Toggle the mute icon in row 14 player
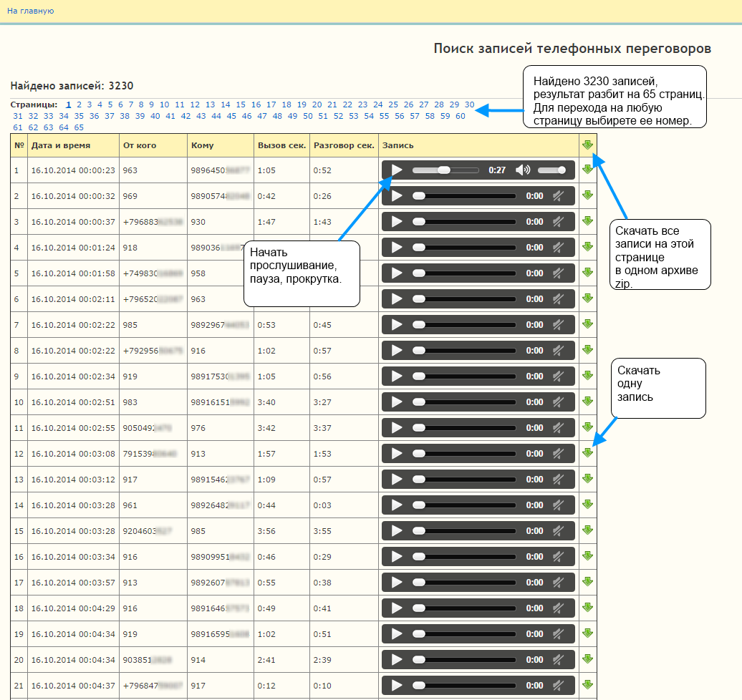Viewport: 742px width, 700px height. (559, 505)
